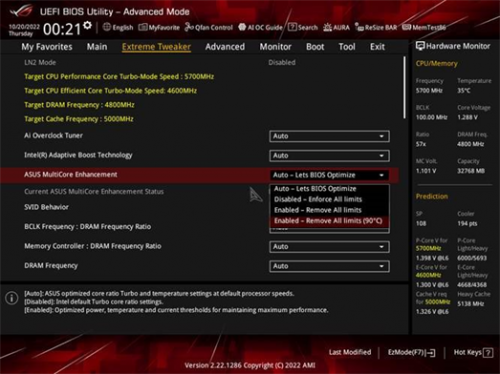Image resolution: width=500 pixels, height=374 pixels.
Task: Select the ASUS MultiCore Enhancement row label
Action: pos(71,174)
